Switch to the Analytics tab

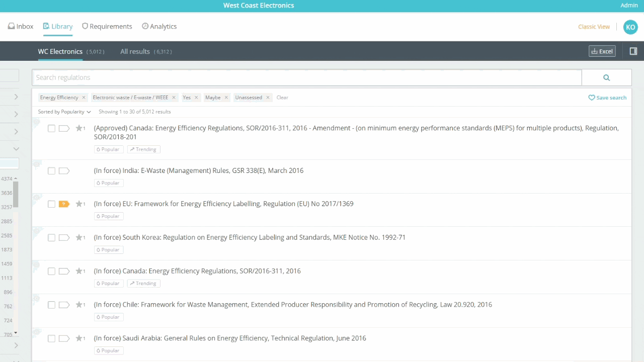point(159,27)
